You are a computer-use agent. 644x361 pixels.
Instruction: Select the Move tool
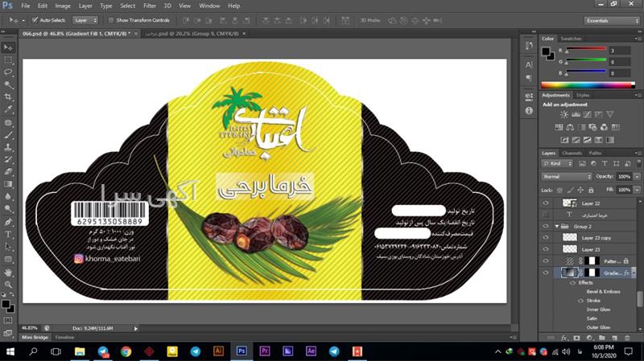point(8,47)
